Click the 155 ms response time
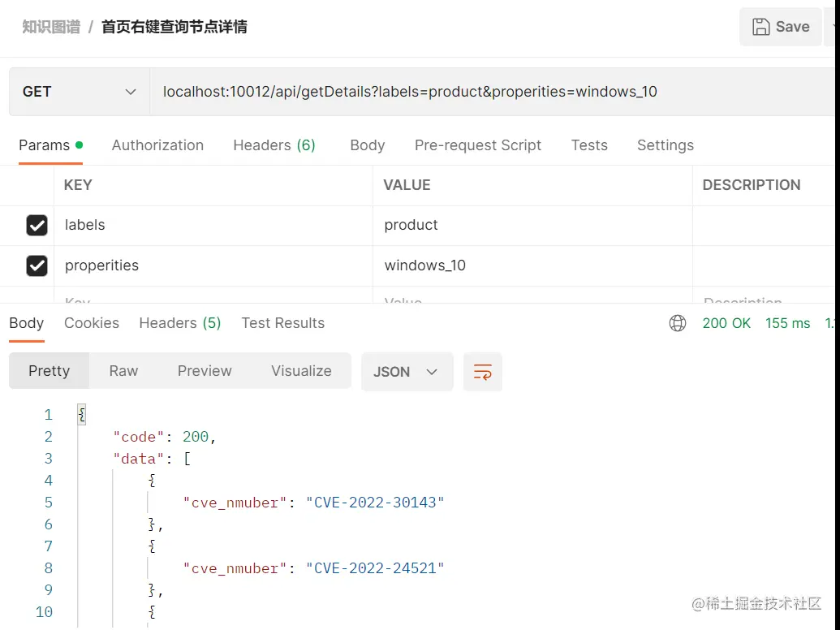The height and width of the screenshot is (630, 840). tap(787, 323)
